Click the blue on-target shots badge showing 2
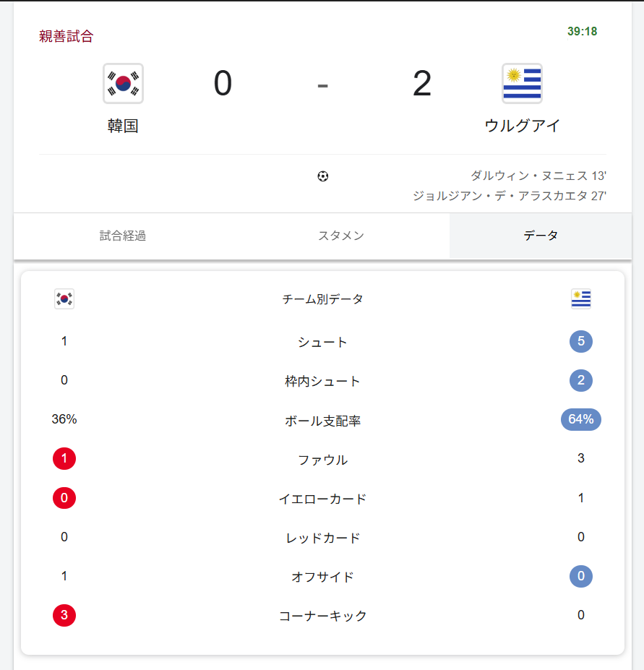 click(x=580, y=380)
